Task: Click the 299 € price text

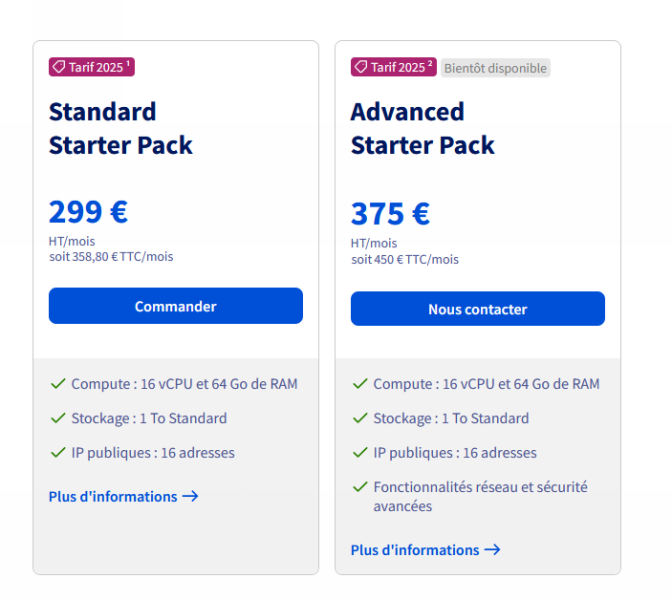Action: point(88,212)
